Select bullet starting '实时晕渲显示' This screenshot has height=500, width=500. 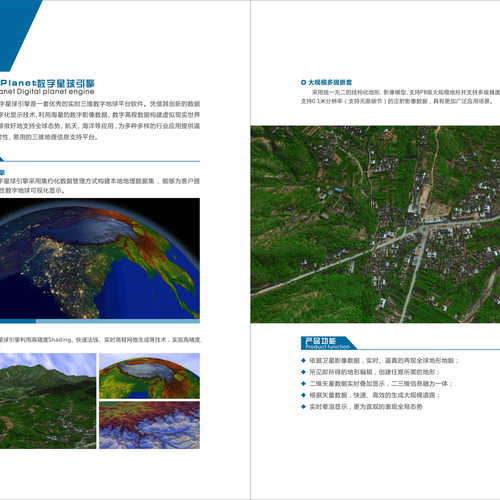coord(362,407)
